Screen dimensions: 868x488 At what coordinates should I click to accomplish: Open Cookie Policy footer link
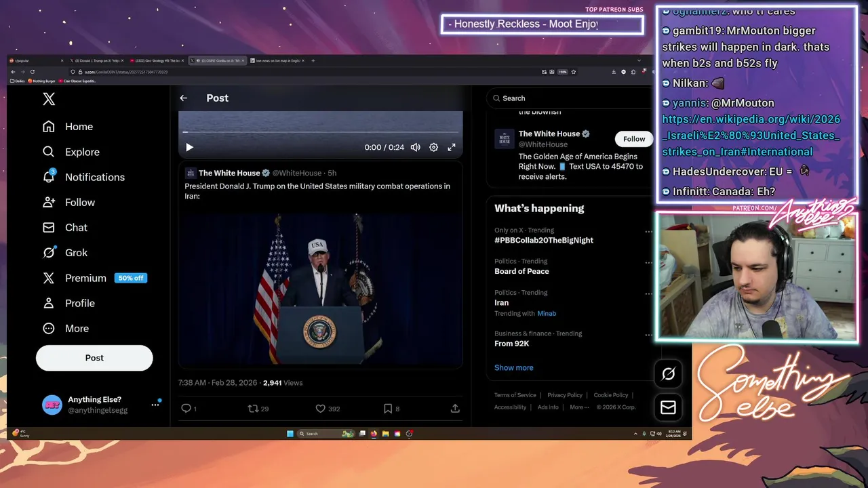[611, 395]
